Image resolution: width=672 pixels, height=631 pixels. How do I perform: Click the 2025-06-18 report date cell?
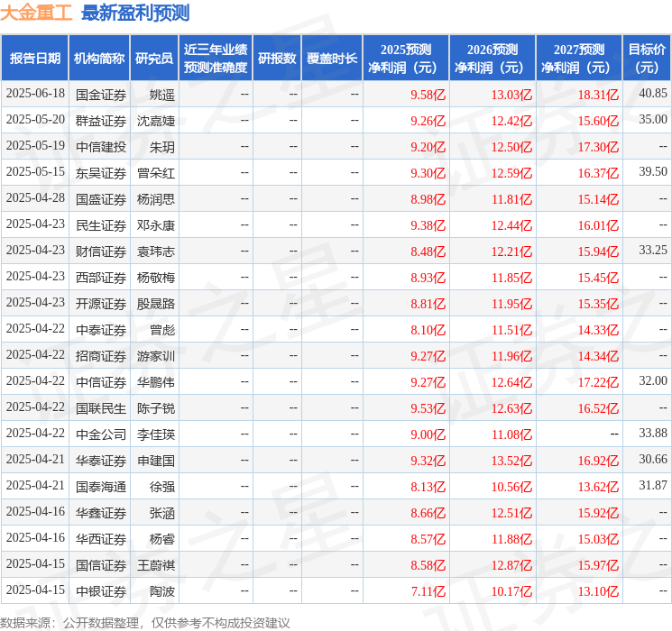35,94
